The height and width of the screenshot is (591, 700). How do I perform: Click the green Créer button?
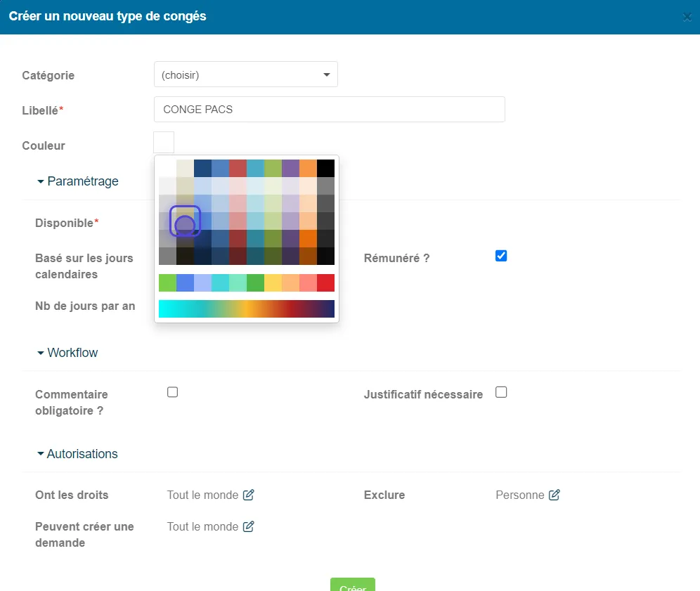(353, 585)
